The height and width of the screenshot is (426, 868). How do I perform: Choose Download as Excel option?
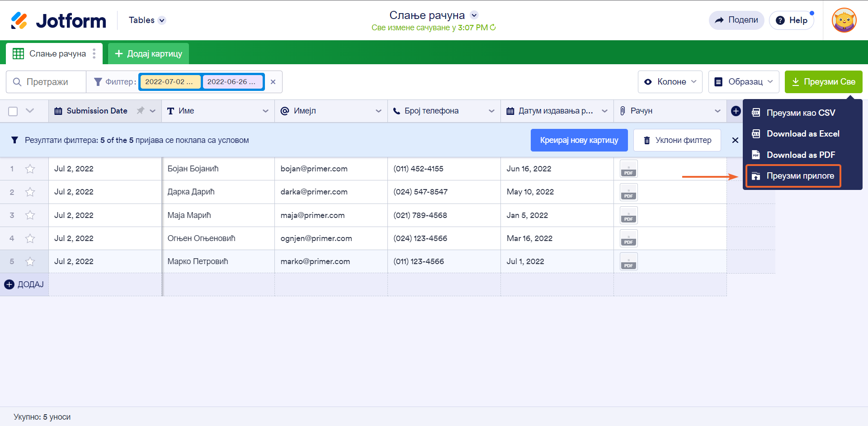coord(802,134)
